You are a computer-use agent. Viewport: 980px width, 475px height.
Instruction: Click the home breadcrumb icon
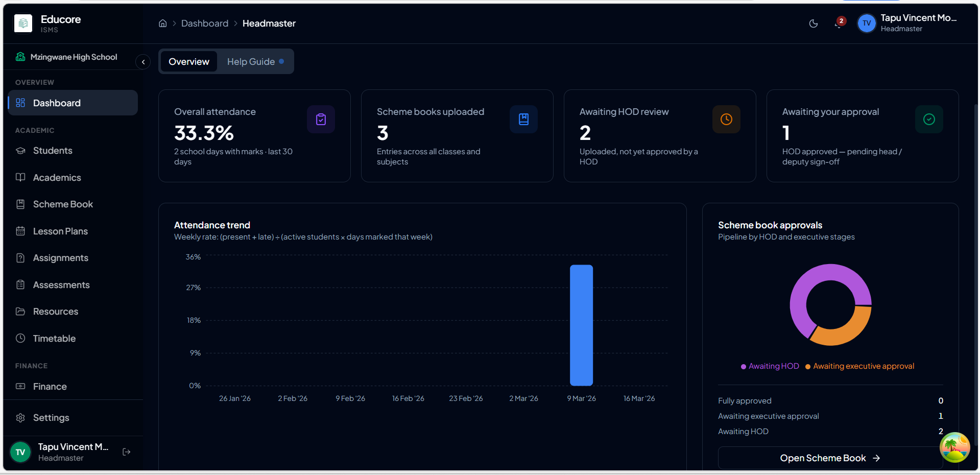162,23
